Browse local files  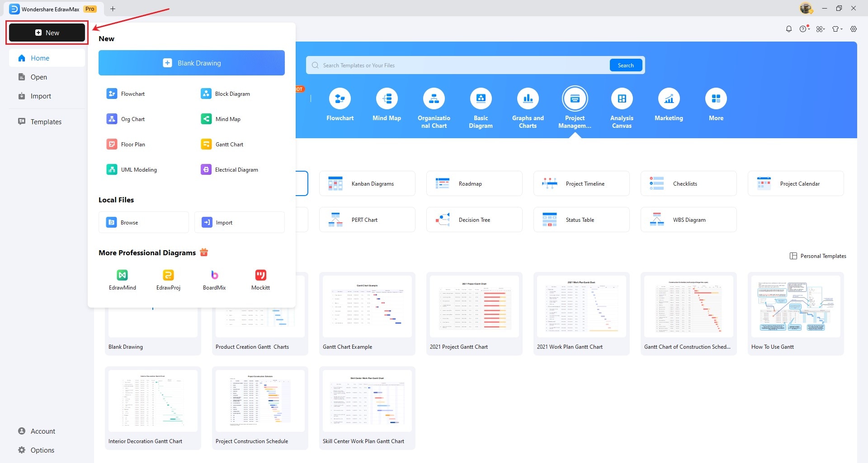click(144, 222)
